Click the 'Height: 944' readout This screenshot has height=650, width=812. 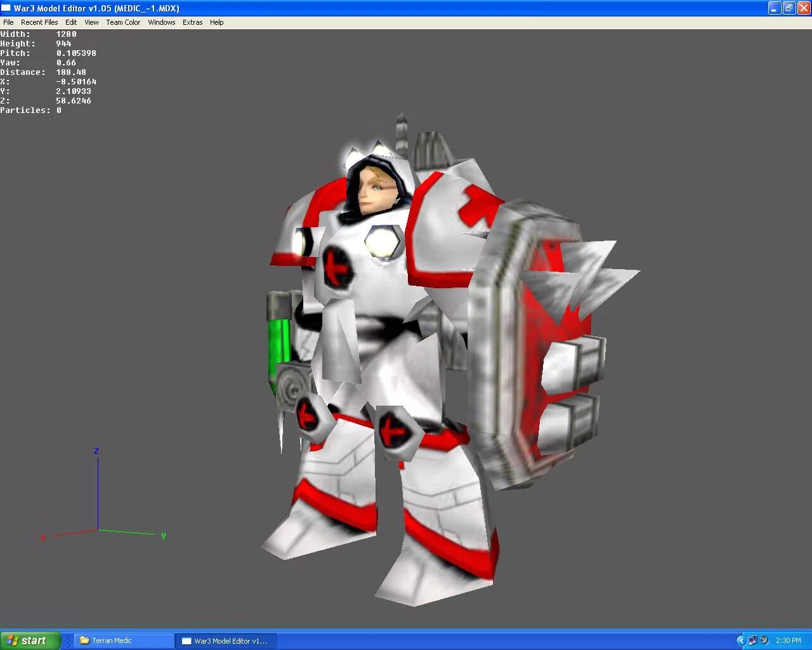[x=36, y=44]
